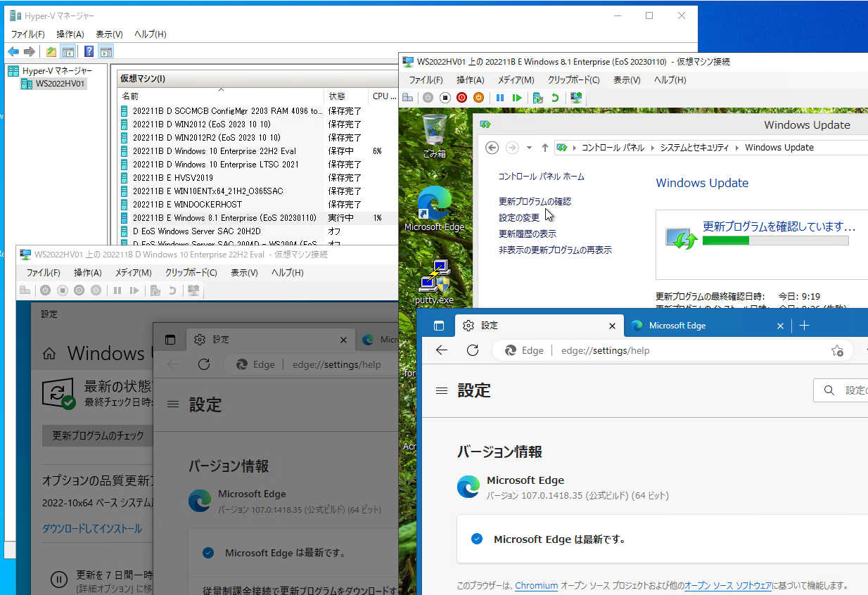The height and width of the screenshot is (595, 868).
Task: Click the green Windows Update progress bar
Action: [x=775, y=241]
